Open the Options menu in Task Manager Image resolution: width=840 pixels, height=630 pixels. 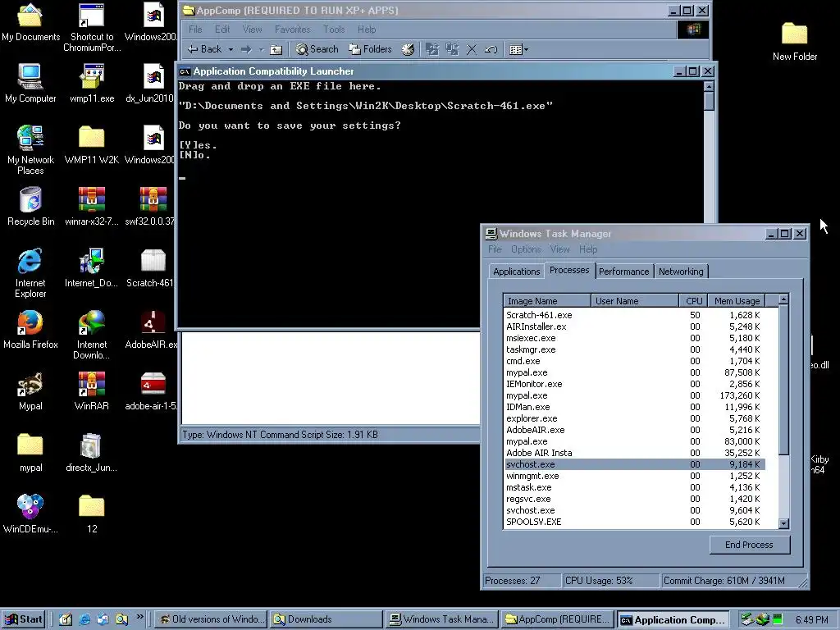tap(526, 249)
